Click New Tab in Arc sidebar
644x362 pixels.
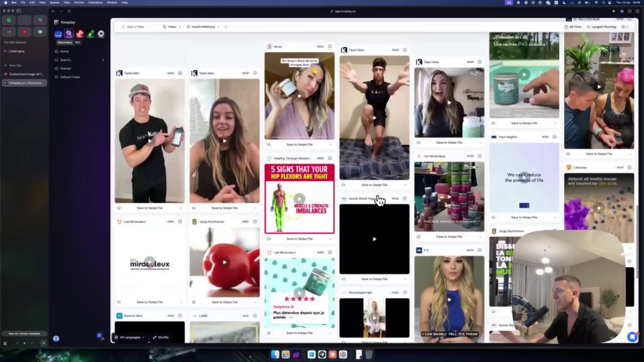point(15,65)
